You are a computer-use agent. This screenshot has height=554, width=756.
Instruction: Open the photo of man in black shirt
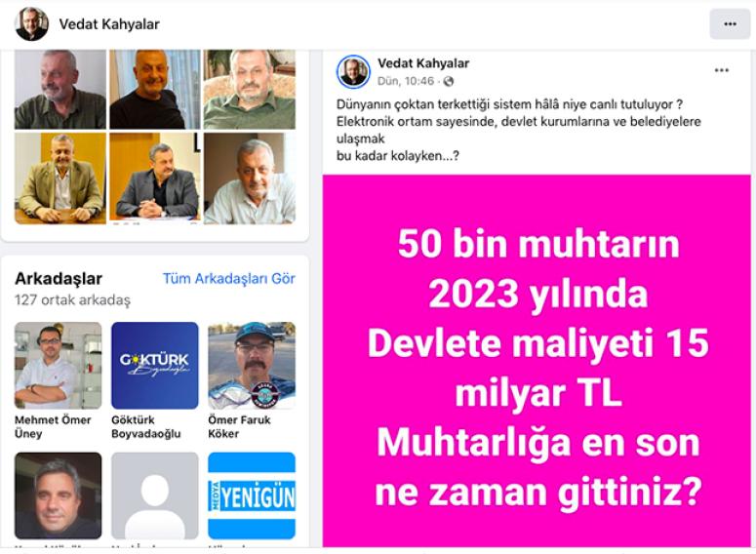pos(155,89)
